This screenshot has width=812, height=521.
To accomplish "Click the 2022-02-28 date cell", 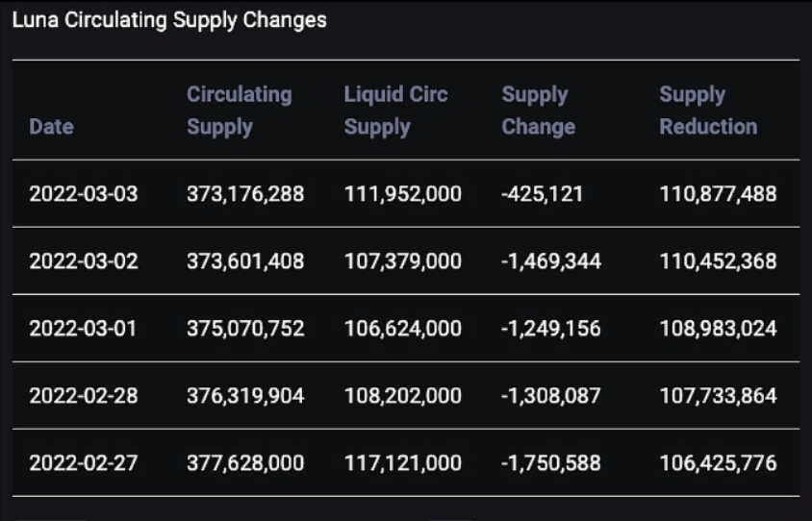I will [84, 396].
